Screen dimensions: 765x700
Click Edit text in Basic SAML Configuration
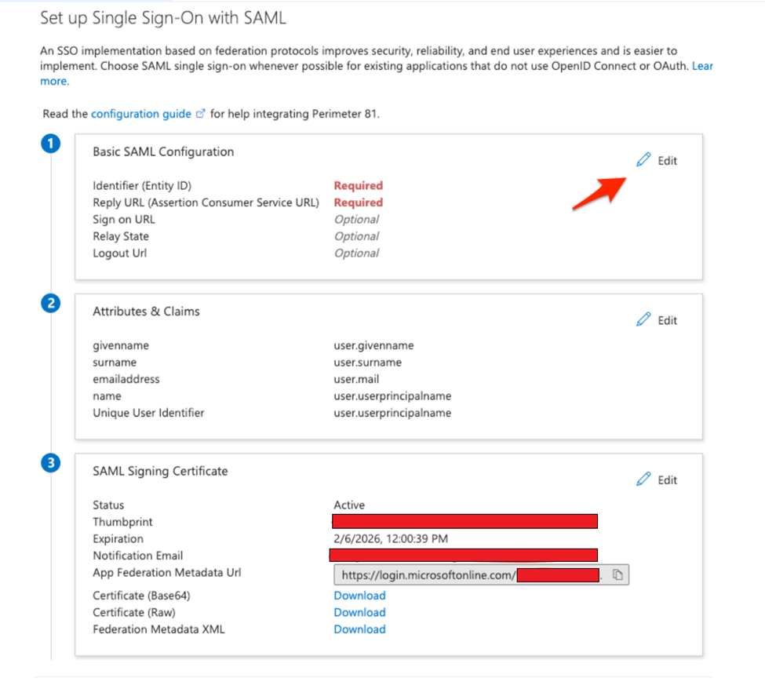[x=667, y=161]
